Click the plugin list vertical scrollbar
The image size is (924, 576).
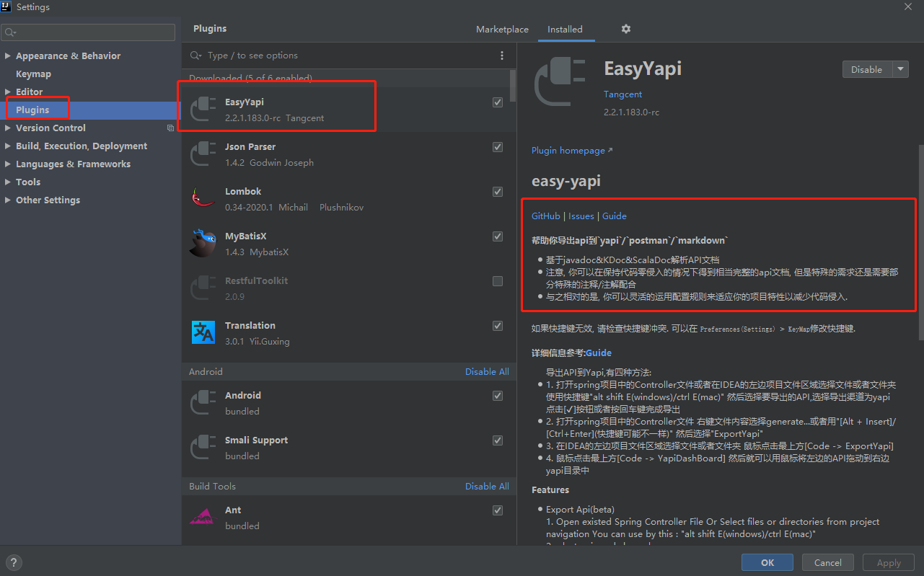coord(513,85)
